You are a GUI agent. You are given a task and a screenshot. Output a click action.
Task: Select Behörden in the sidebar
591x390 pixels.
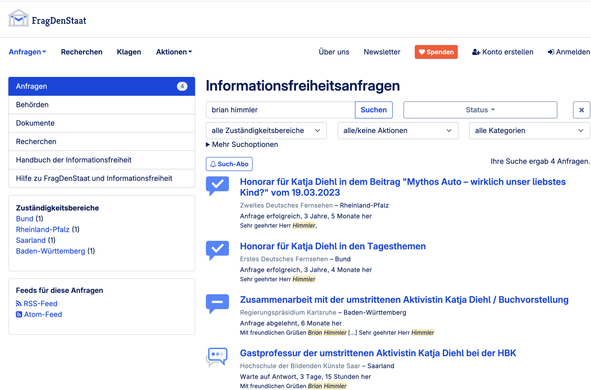pos(101,105)
